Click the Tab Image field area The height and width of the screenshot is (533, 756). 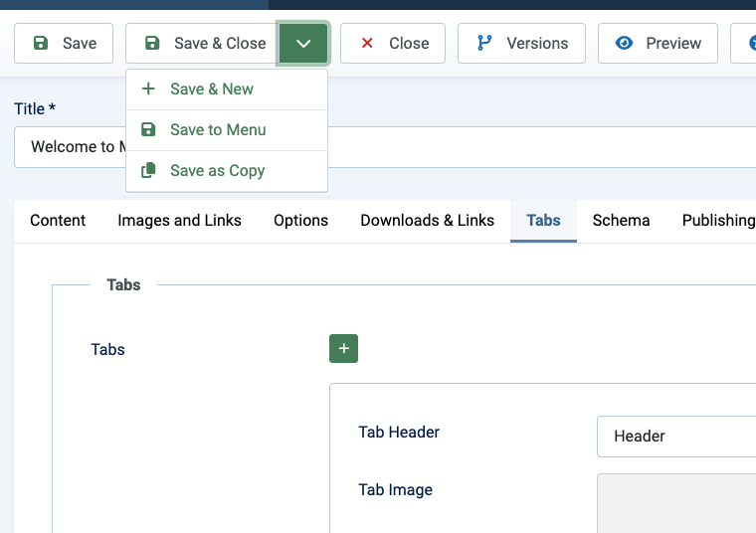676,502
